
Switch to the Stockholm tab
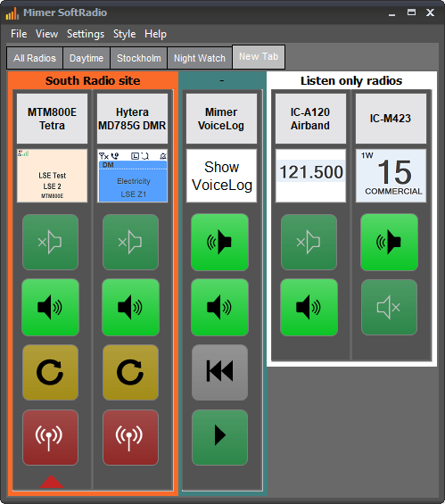[139, 58]
